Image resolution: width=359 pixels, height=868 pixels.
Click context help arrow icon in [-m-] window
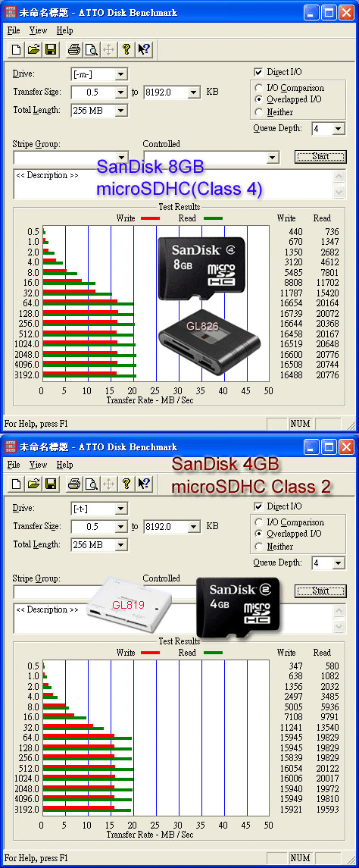[144, 50]
